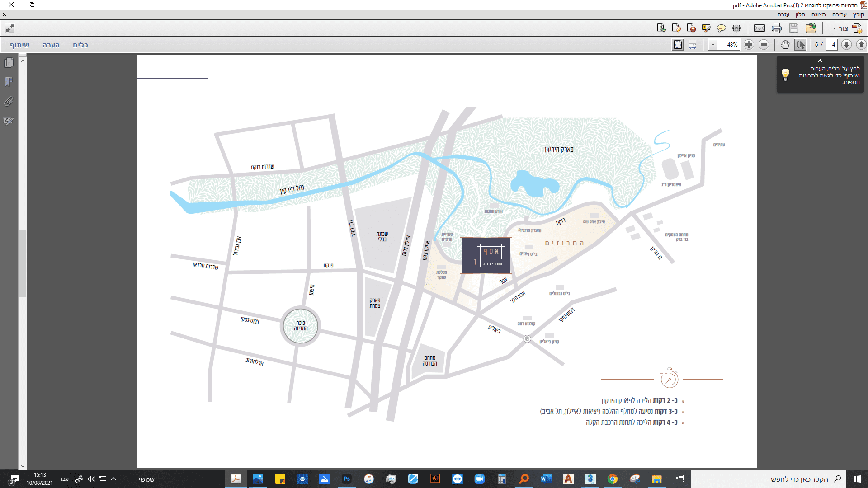Open the כלים (Tools) pane

point(80,45)
